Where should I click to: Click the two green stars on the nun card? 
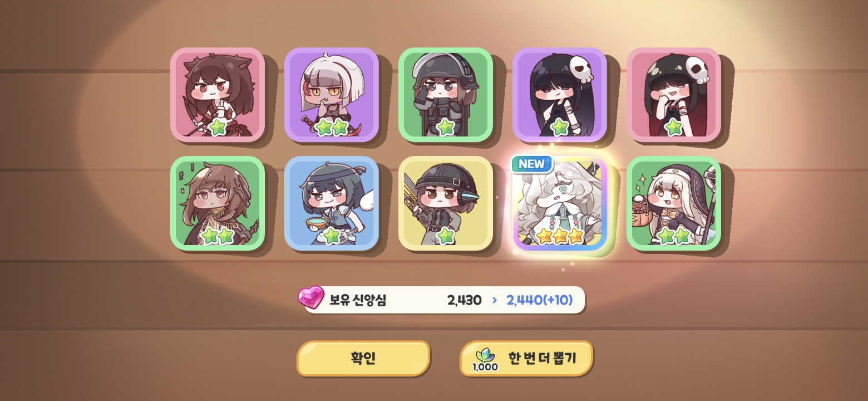click(x=674, y=236)
